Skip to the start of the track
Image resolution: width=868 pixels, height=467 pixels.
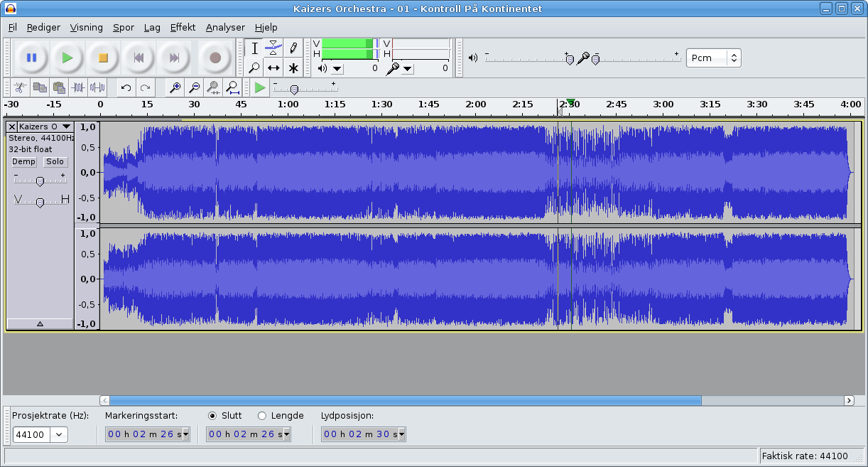[139, 58]
